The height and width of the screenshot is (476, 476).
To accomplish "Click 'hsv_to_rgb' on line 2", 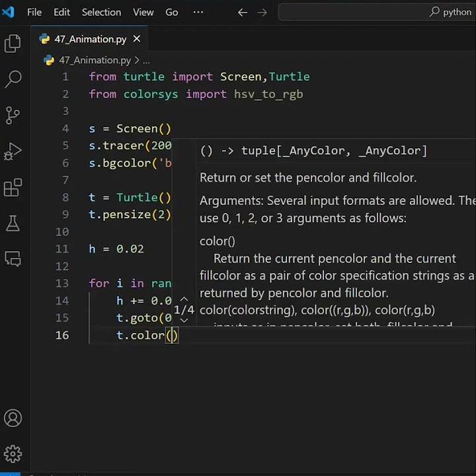I will pyautogui.click(x=268, y=94).
